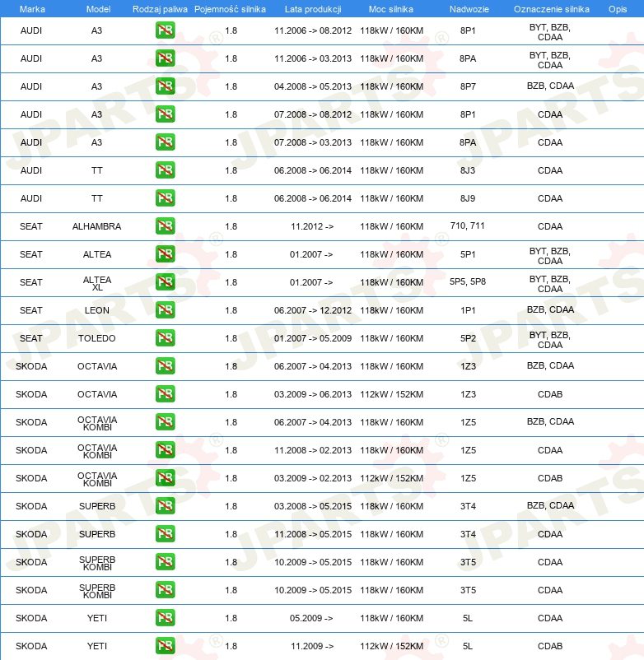
Task: Click SEAT brand in Alhambra row
Action: tap(31, 226)
